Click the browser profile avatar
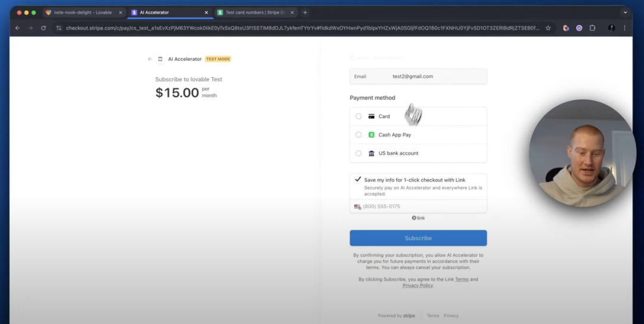Image resolution: width=644 pixels, height=324 pixels. [x=612, y=28]
